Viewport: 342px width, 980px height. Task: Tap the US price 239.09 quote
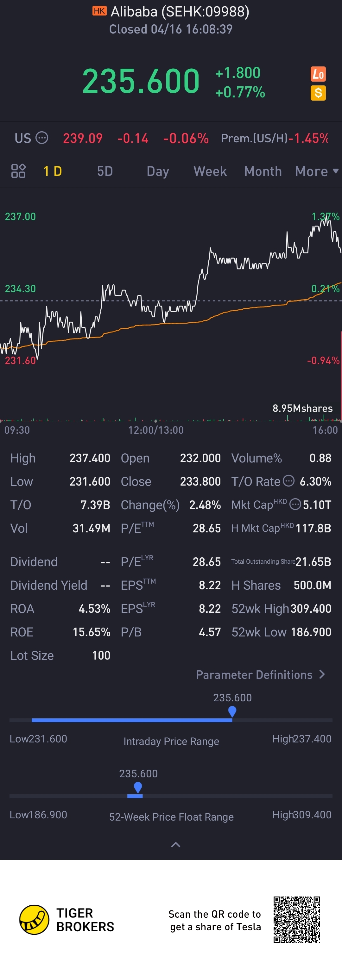click(x=83, y=138)
